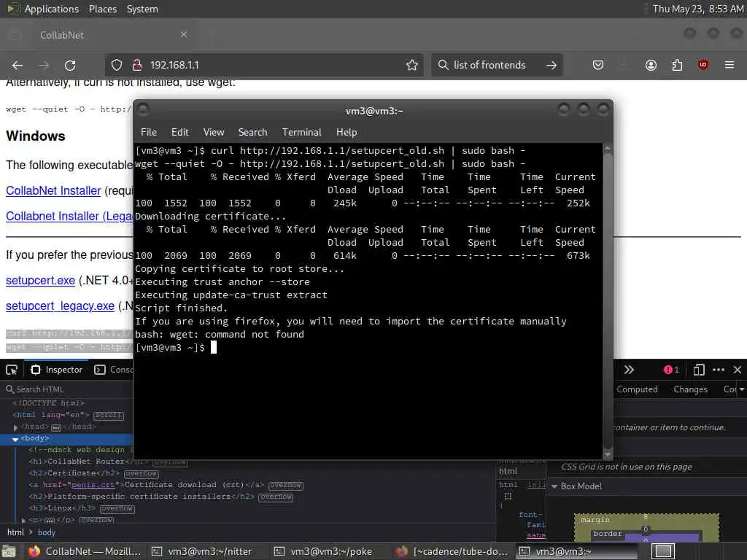Open the extensions puzzle icon
Viewport: 747px width, 560px height.
pos(677,65)
